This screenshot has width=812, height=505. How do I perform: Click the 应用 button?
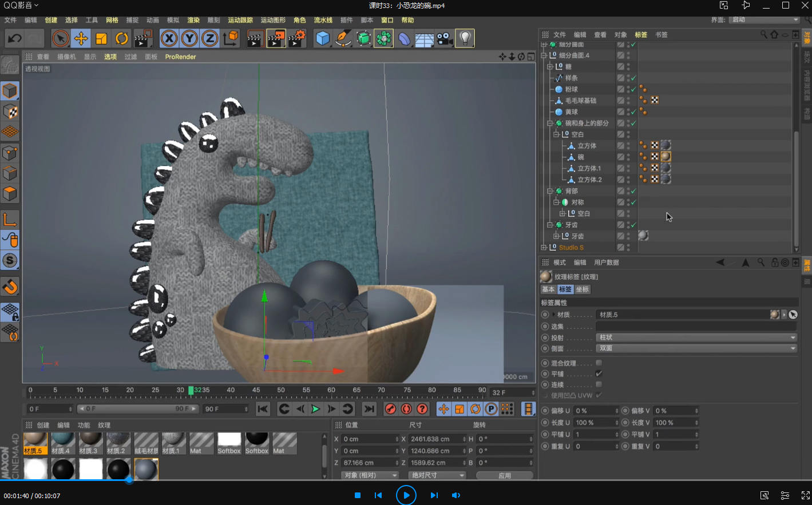click(504, 475)
